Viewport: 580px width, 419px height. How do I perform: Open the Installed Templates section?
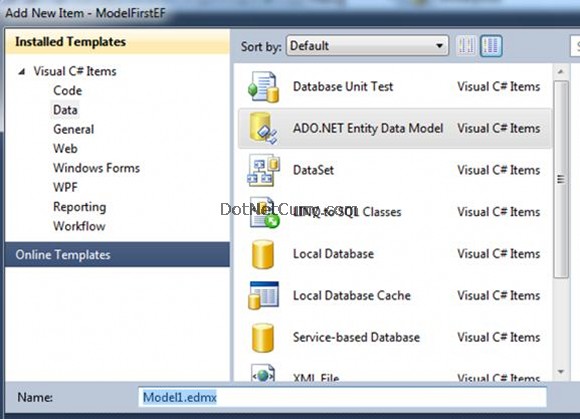[118, 42]
